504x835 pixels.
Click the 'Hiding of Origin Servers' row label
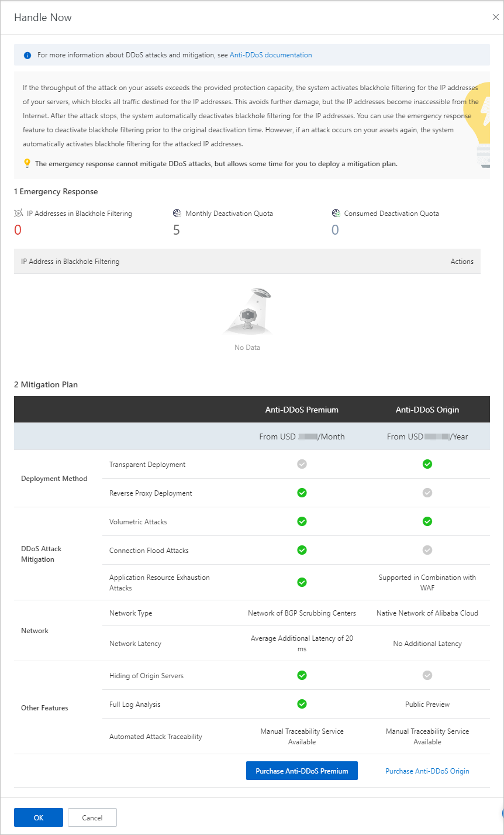[146, 676]
